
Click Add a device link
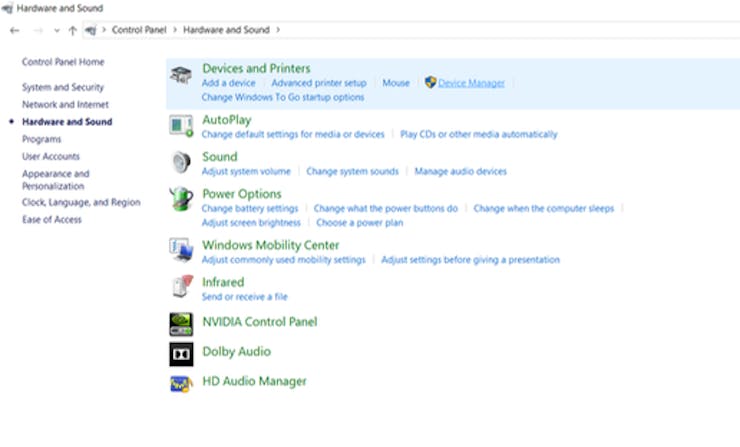tap(228, 83)
